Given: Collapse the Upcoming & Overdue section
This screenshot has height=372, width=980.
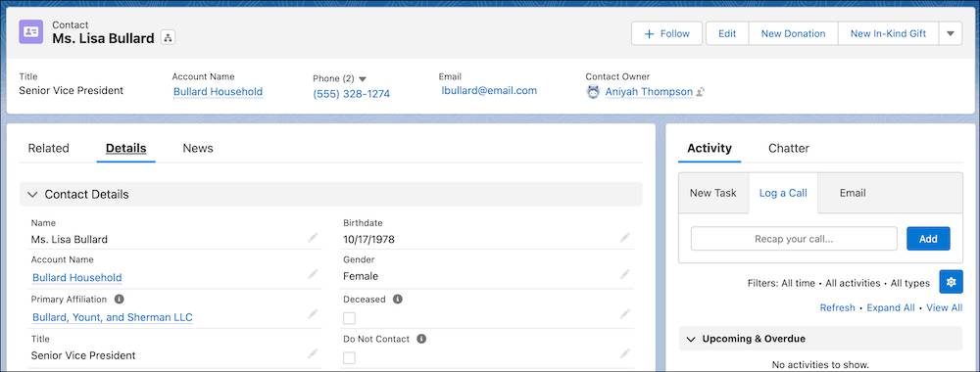Looking at the screenshot, I should point(691,339).
